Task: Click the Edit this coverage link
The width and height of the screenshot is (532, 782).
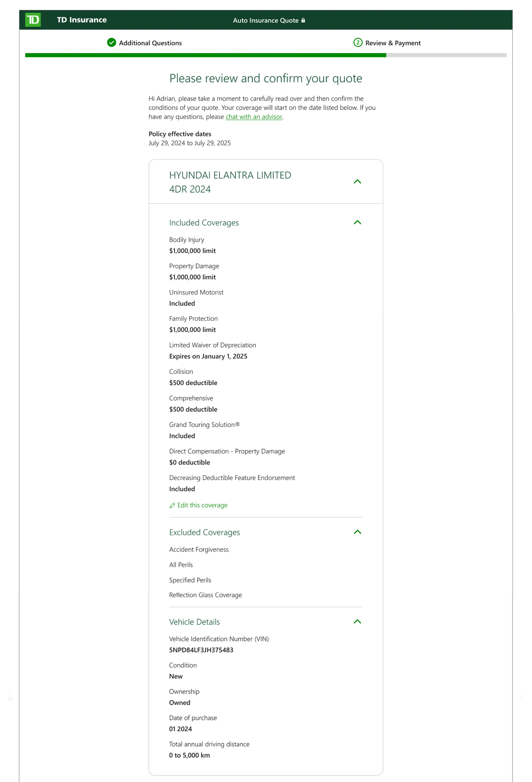Action: [x=202, y=505]
